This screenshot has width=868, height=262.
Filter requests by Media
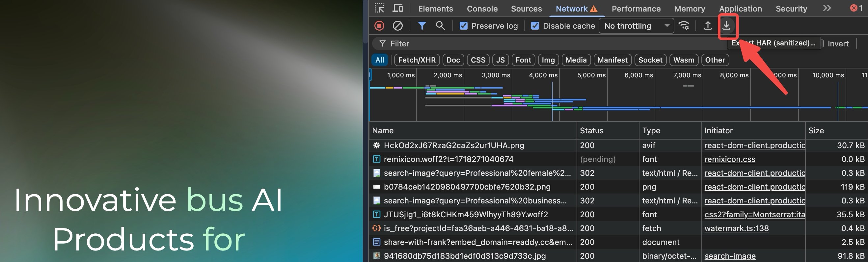[x=576, y=60]
